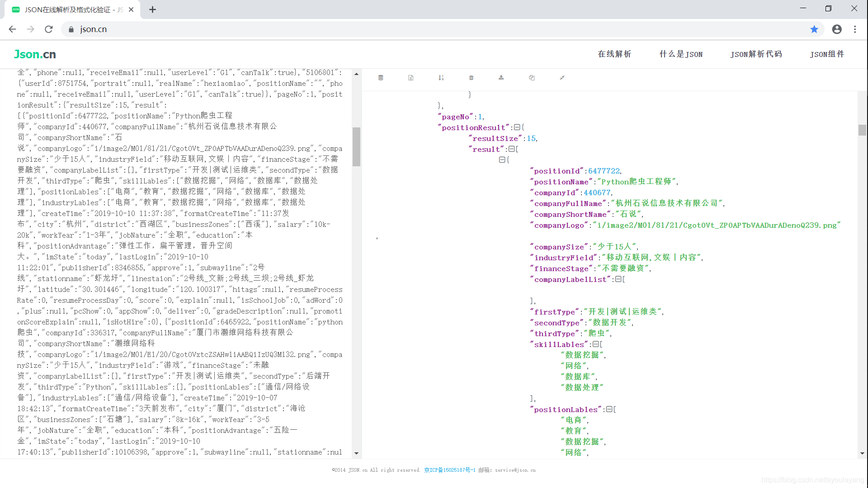The width and height of the screenshot is (868, 488).
Task: Click the companyShortName value 石说
Action: (628, 214)
